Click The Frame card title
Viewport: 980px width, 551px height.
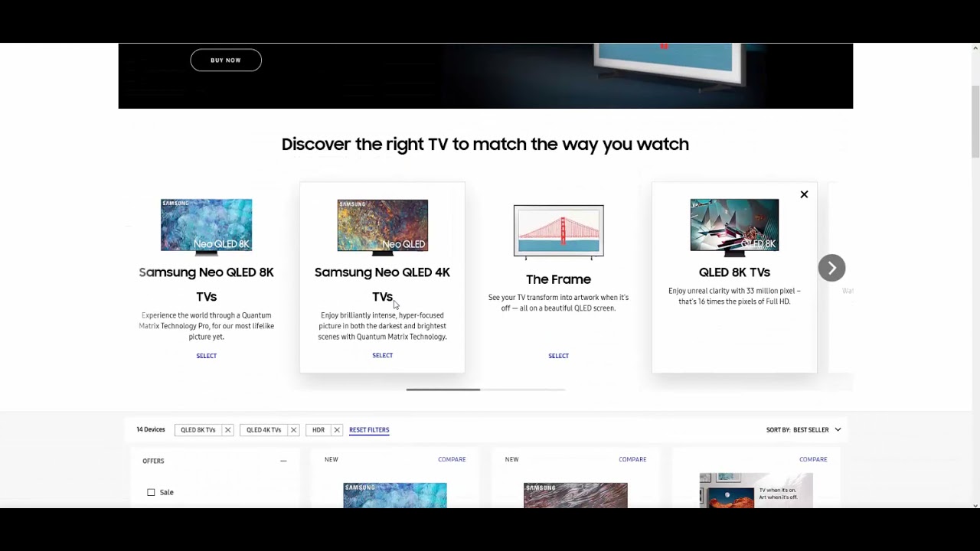(x=558, y=279)
